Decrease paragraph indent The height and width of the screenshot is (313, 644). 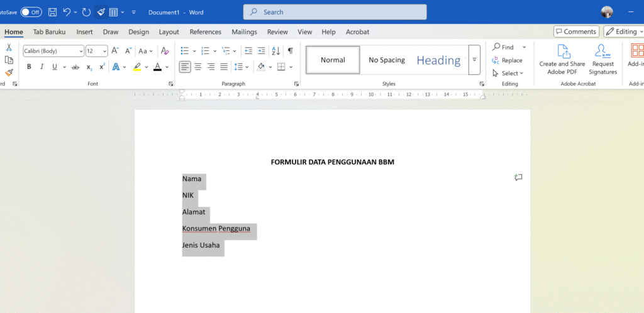[248, 51]
